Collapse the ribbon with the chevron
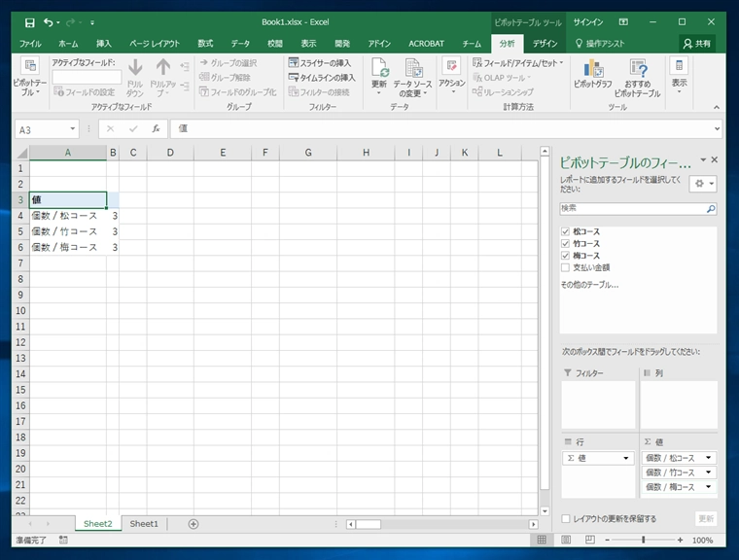739x560 pixels. [x=717, y=108]
